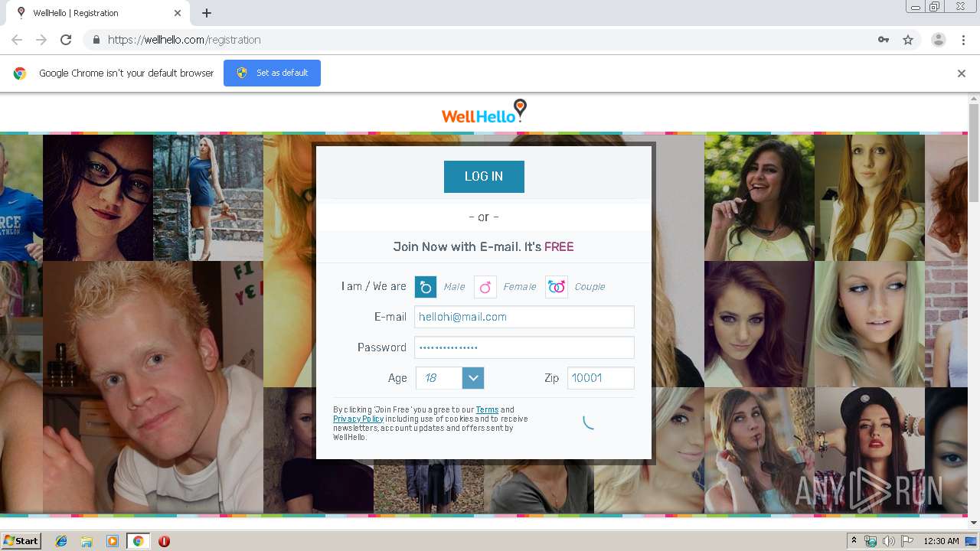
Task: Click the Zip code field
Action: point(601,378)
